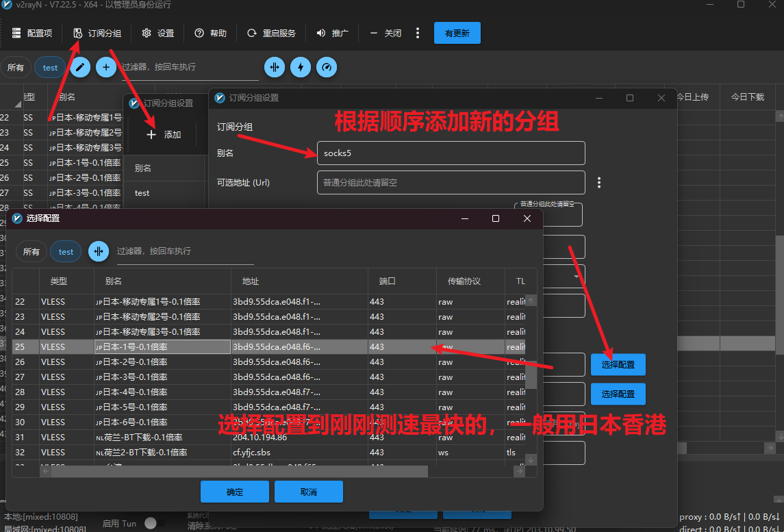Click the 传输协议 column header
The height and width of the screenshot is (532, 784).
[x=470, y=281]
